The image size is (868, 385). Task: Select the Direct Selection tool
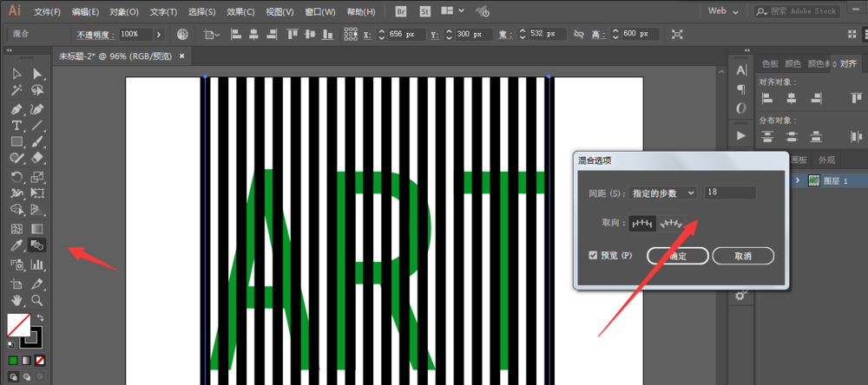[x=37, y=74]
